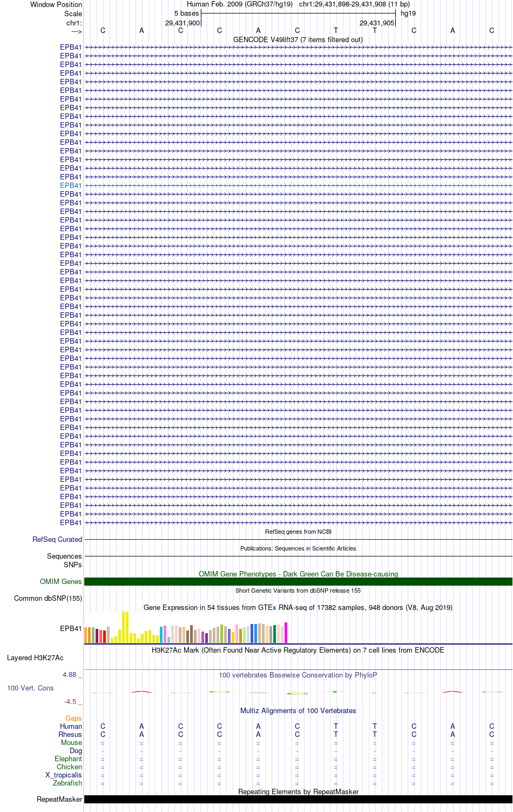
Task: Click the Scale label
Action: click(73, 14)
